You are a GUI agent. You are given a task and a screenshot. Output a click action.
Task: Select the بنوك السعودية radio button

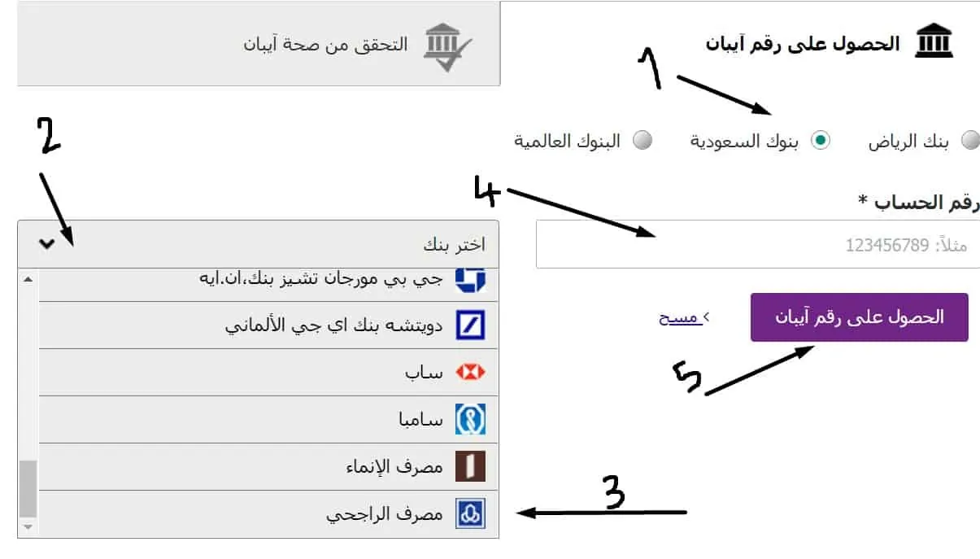pyautogui.click(x=821, y=141)
